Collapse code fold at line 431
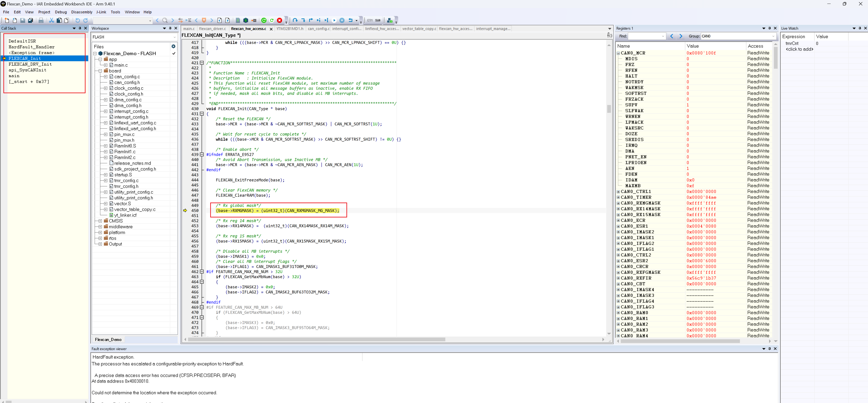Image resolution: width=868 pixels, height=403 pixels. pos(202,114)
